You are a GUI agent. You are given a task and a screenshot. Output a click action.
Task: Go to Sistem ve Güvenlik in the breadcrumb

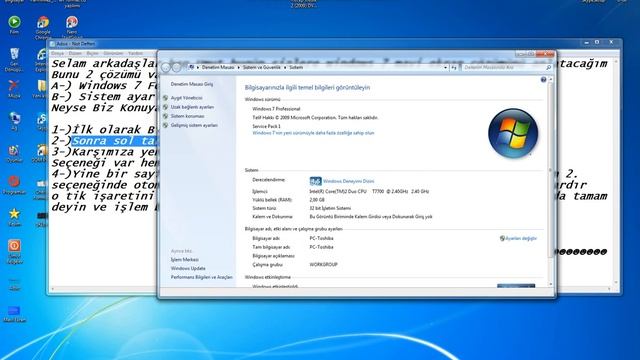[x=262, y=67]
